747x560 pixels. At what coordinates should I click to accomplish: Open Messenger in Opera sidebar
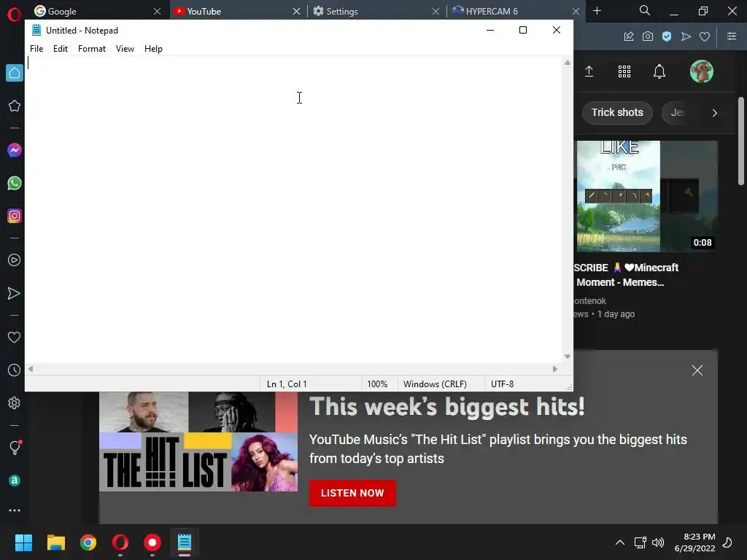pos(15,150)
